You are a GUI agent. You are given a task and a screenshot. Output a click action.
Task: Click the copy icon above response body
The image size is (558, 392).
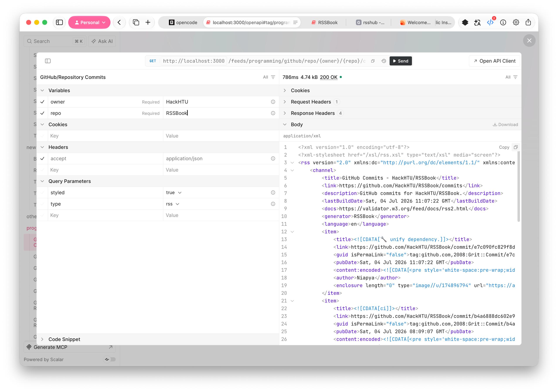pyautogui.click(x=515, y=147)
